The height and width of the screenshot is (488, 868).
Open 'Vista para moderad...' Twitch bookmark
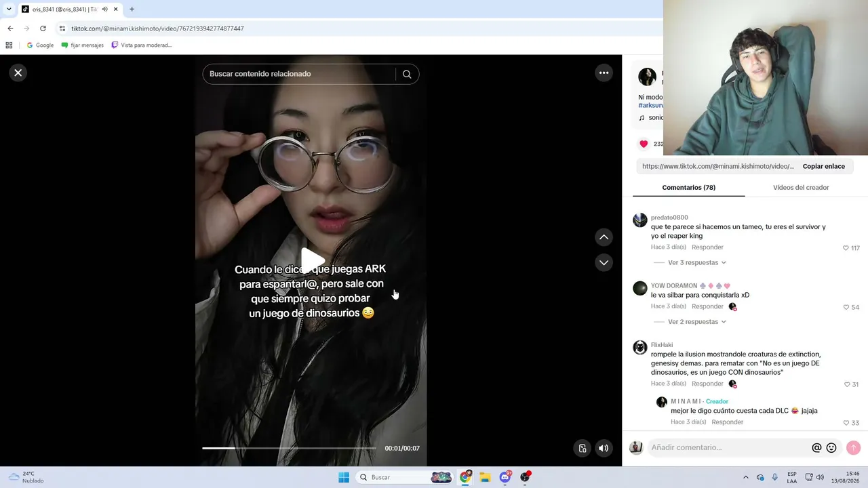[x=142, y=45]
